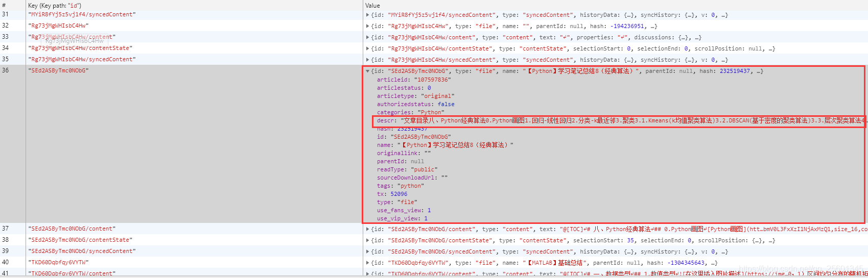The height and width of the screenshot is (278, 868).
Task: Expand the MYiR8fYj5z5vj1f4/syncedContent value object
Action: [368, 15]
